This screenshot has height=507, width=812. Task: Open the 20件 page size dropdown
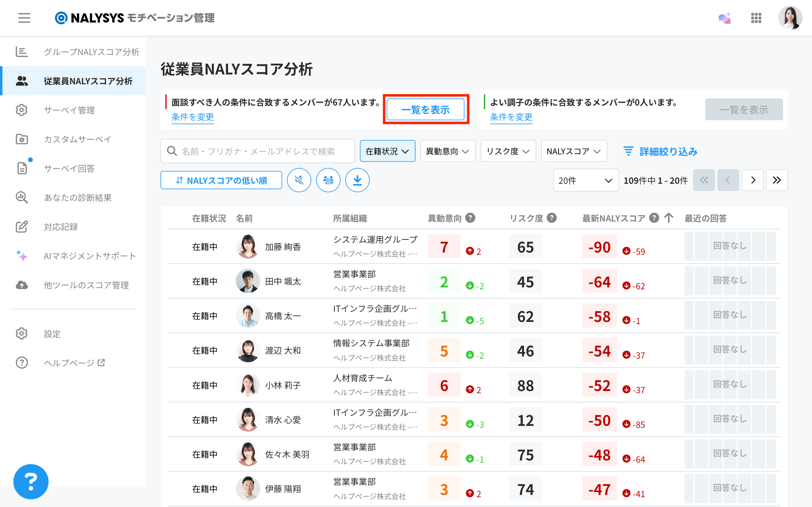click(x=585, y=180)
